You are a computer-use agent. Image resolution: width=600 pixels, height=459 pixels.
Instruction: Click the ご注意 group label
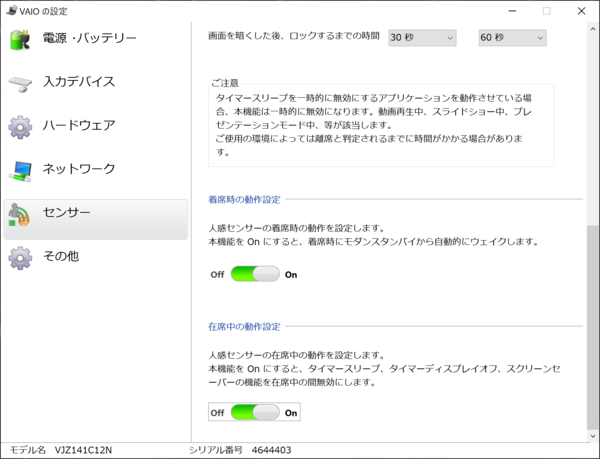point(225,83)
